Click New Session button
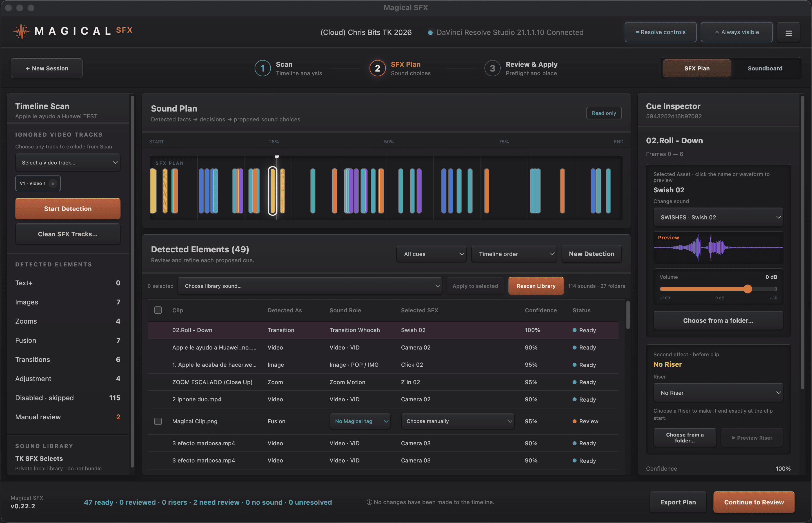This screenshot has width=812, height=523. 47,68
